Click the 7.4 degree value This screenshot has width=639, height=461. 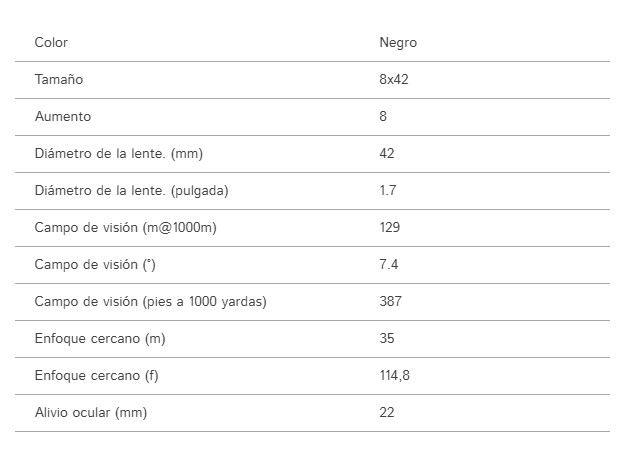(x=389, y=265)
